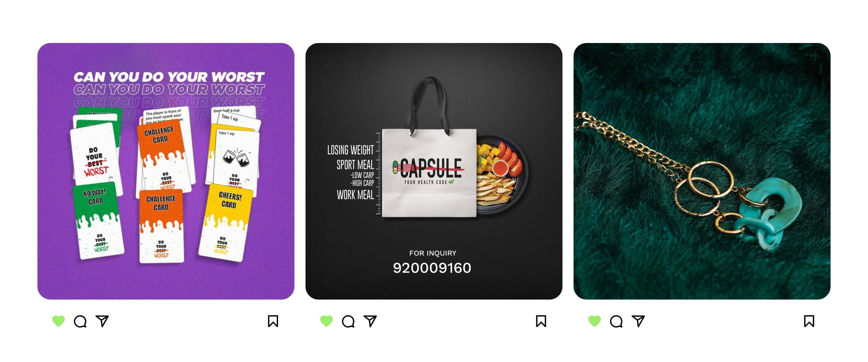
Task: Open comments on the jewelry post
Action: tap(616, 321)
